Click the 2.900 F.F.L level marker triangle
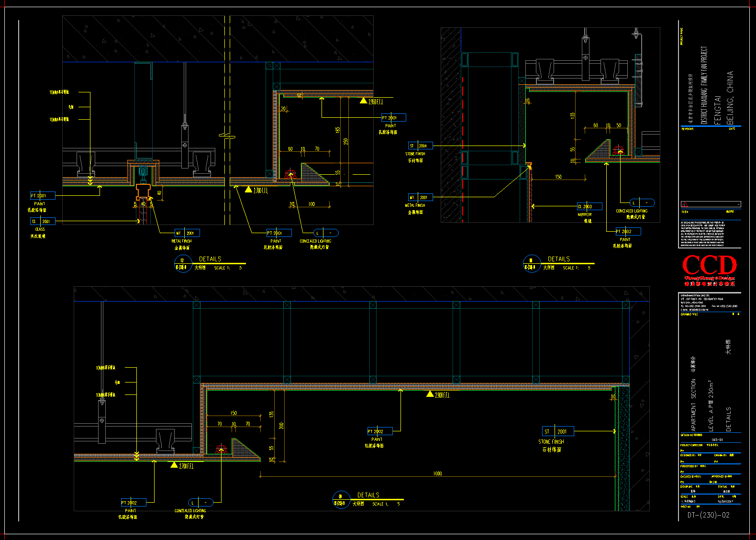 (430, 394)
